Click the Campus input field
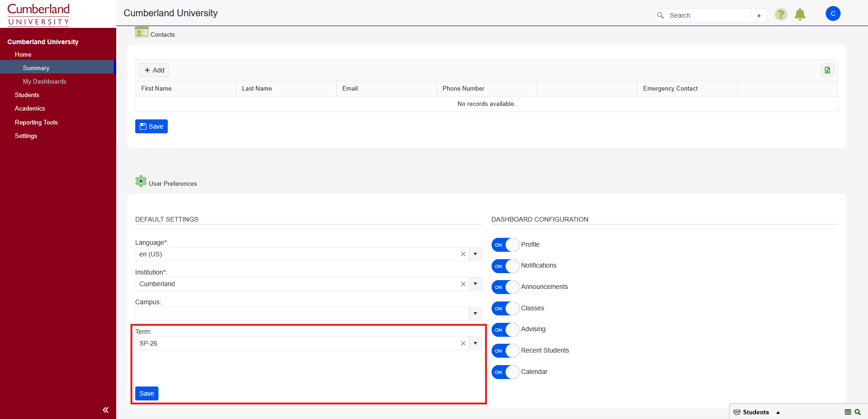 click(x=302, y=314)
